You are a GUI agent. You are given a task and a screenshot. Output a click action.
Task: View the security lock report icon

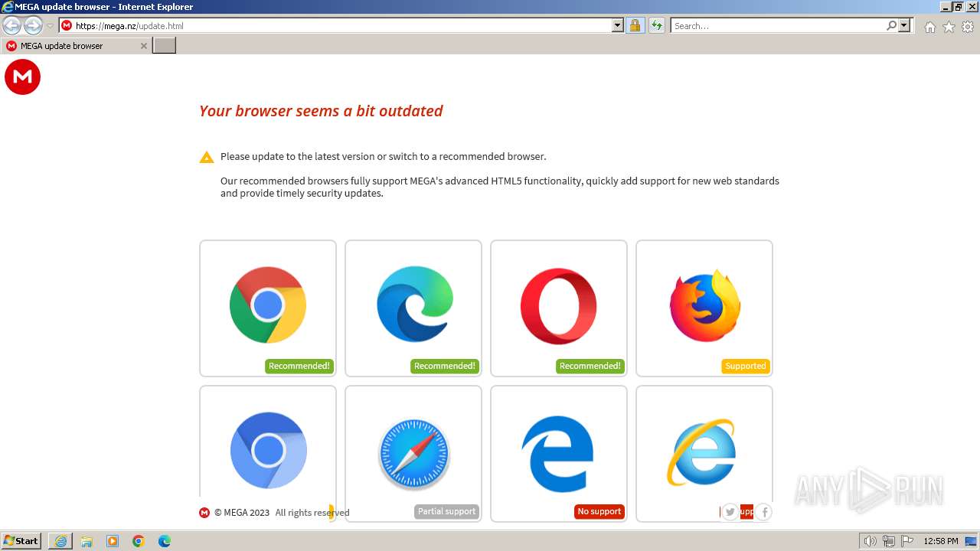tap(635, 25)
